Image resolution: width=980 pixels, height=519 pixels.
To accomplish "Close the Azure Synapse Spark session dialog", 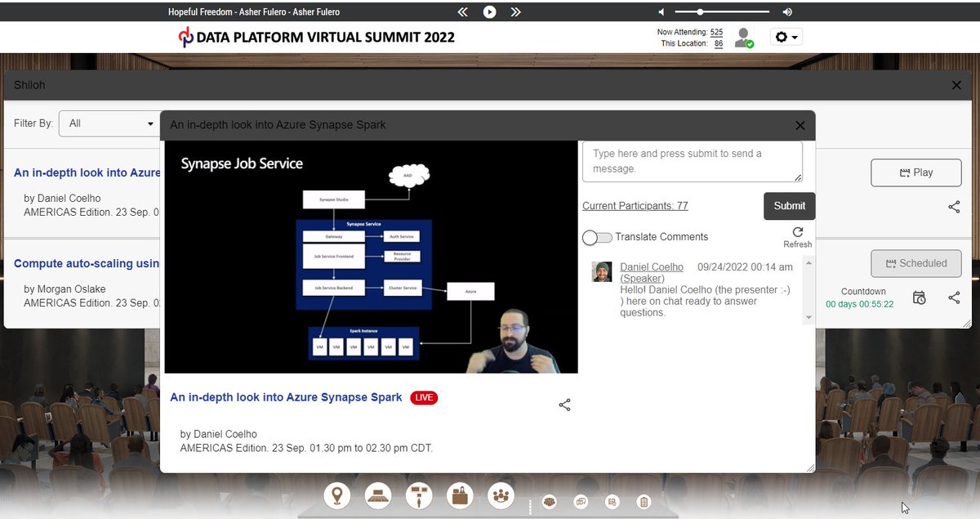I will [x=800, y=125].
